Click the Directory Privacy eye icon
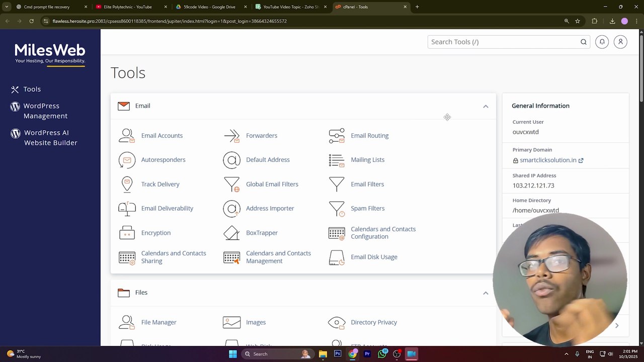Image resolution: width=644 pixels, height=362 pixels. [x=337, y=322]
